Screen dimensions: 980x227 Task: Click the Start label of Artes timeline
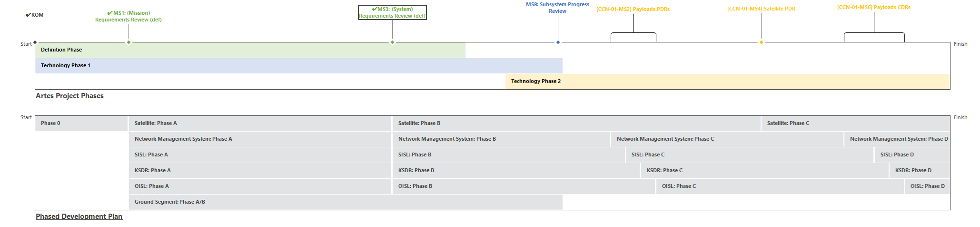click(x=26, y=44)
